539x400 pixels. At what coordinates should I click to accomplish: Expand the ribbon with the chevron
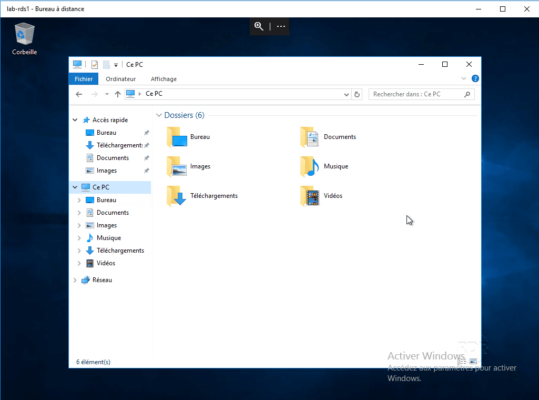click(x=463, y=79)
